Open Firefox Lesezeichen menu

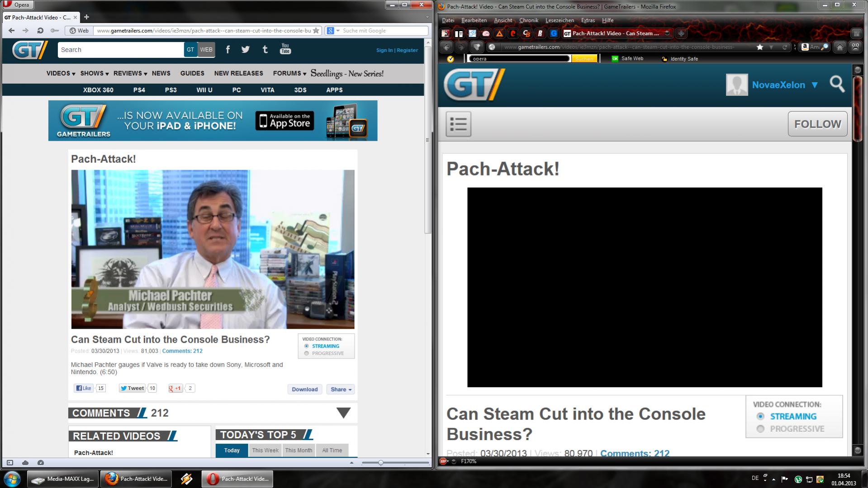560,20
